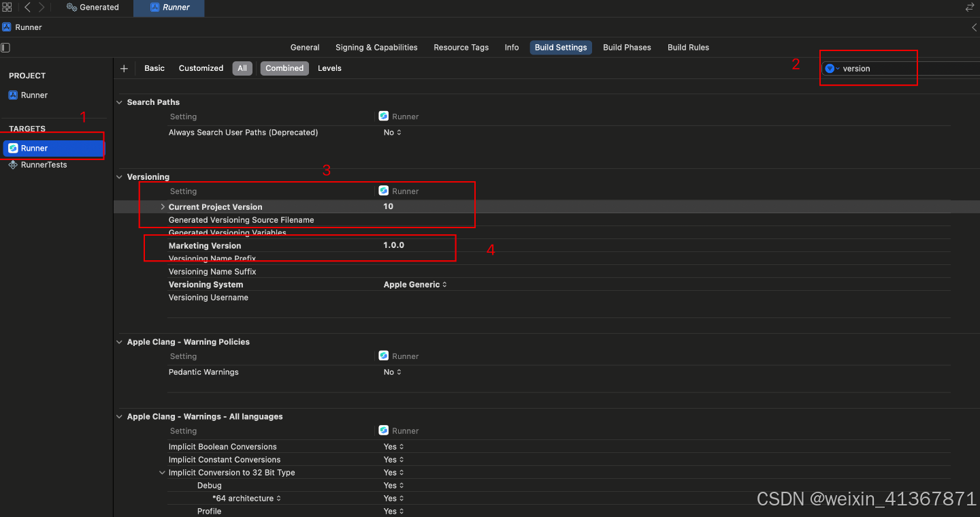Open Profile row Yes dropdown
Viewport: 980px width, 517px height.
394,512
